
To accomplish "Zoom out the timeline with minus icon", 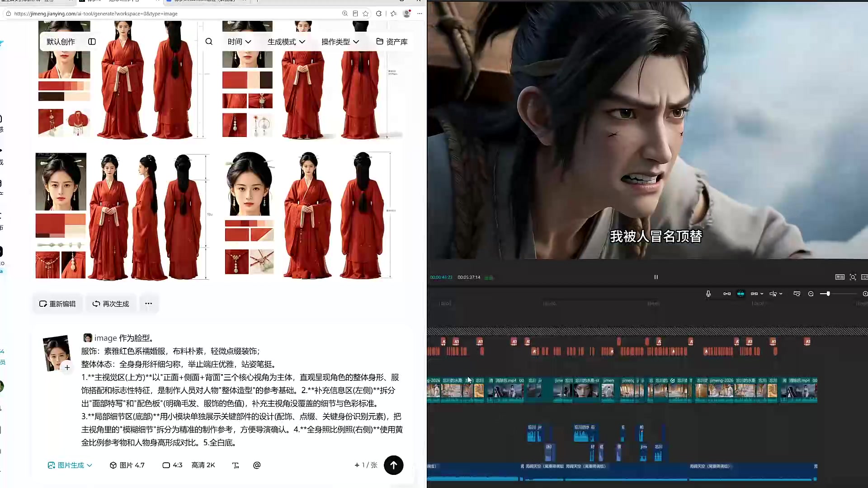I will tap(811, 294).
